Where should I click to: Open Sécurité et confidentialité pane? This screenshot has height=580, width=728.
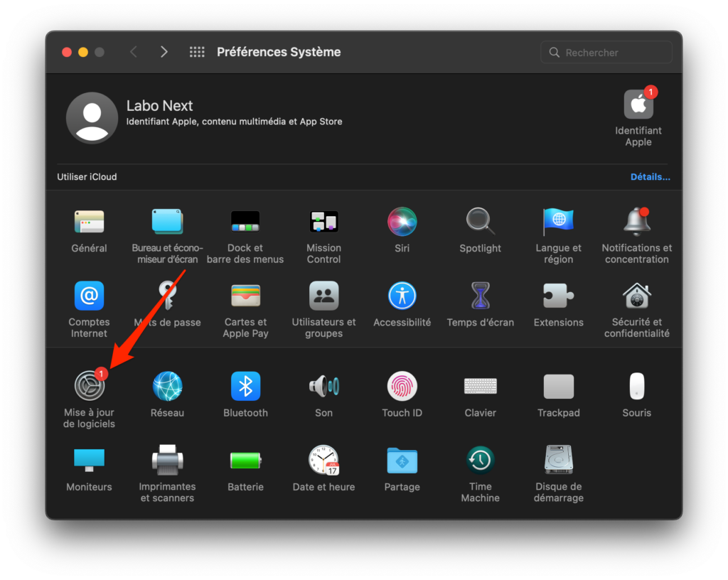point(636,296)
